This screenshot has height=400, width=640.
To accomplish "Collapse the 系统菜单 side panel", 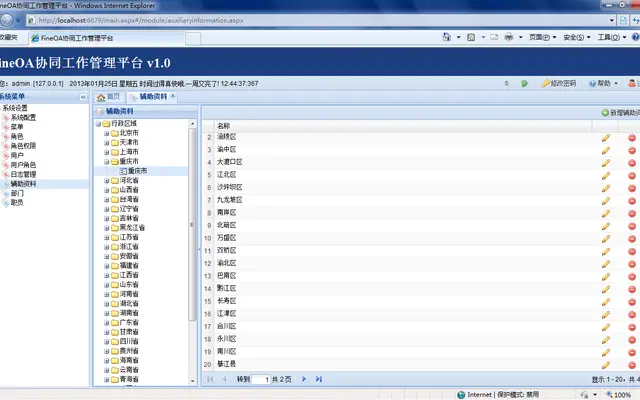I will pos(83,97).
